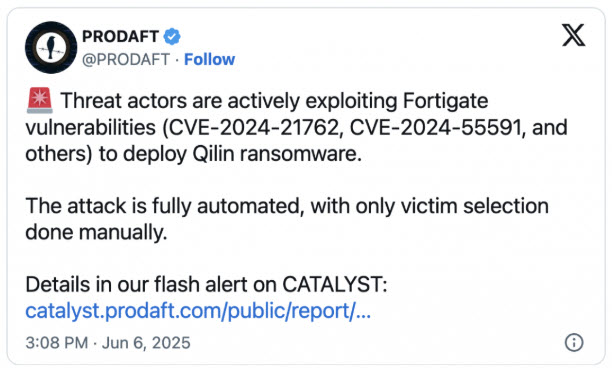Open the PRODAFT bird profile avatar
The height and width of the screenshot is (371, 612).
tap(51, 48)
